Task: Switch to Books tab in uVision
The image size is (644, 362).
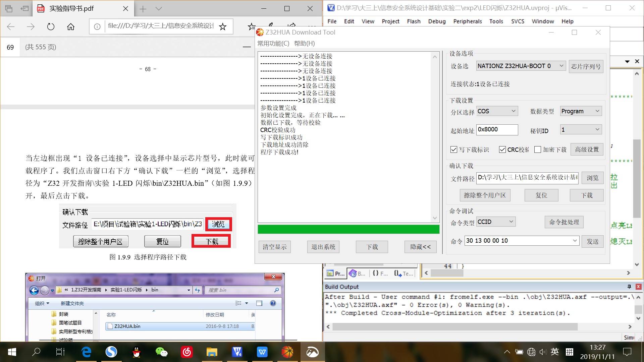Action: click(x=358, y=274)
